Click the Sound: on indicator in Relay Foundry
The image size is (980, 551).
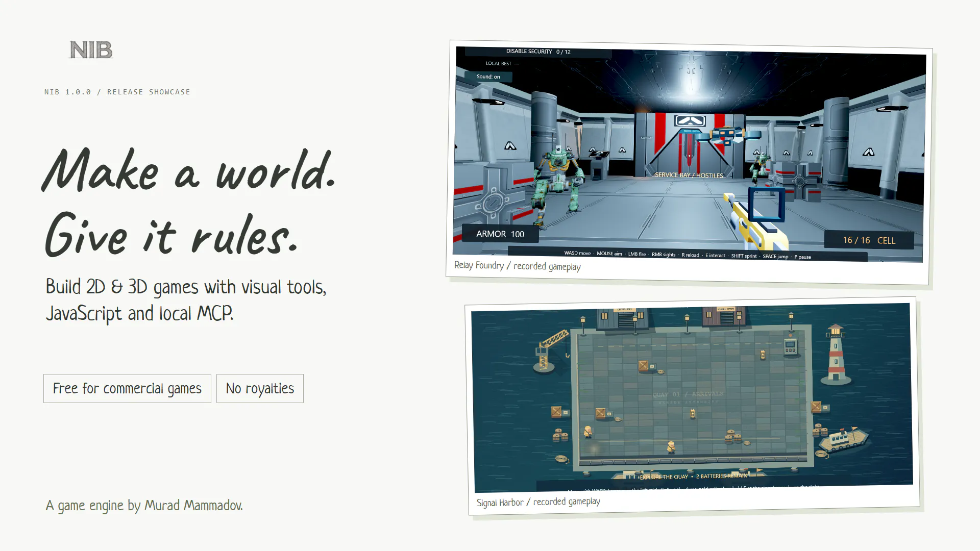coord(488,77)
